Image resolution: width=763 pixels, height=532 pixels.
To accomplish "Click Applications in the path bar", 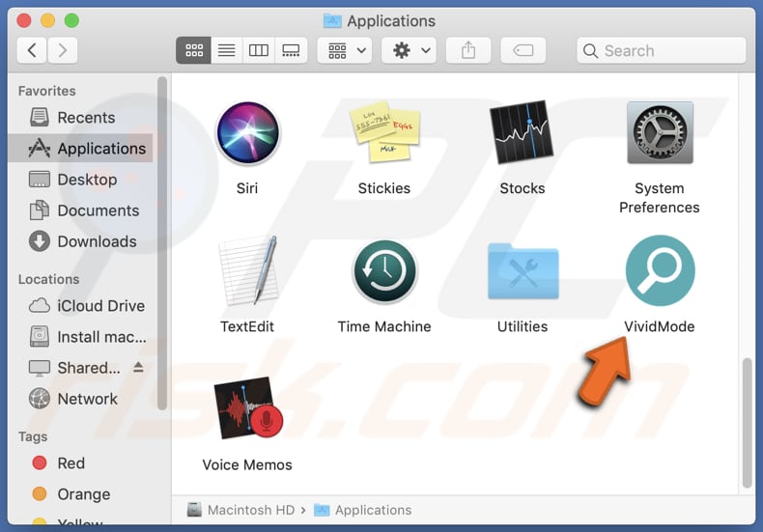I will (x=363, y=510).
